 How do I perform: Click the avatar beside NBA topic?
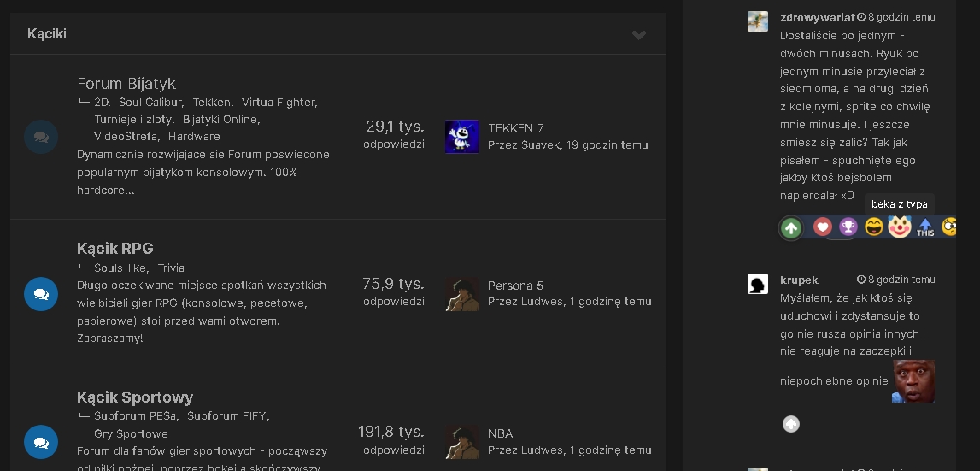click(x=462, y=442)
